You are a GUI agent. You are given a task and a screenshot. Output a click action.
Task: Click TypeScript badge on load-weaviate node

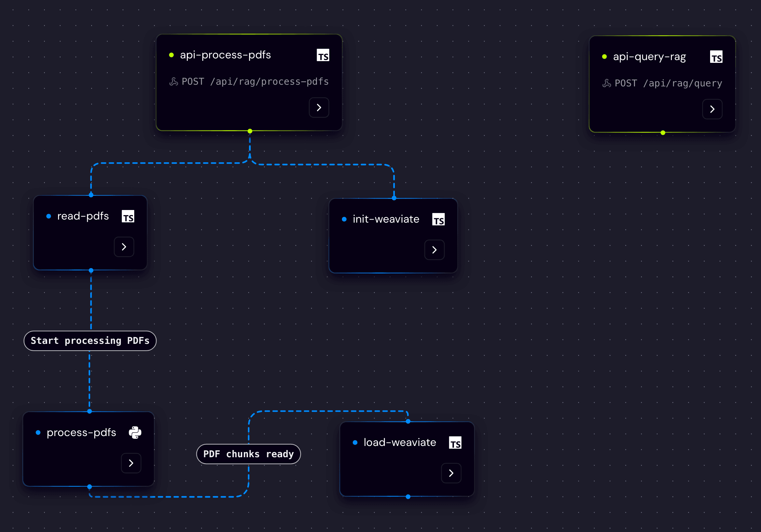point(455,443)
